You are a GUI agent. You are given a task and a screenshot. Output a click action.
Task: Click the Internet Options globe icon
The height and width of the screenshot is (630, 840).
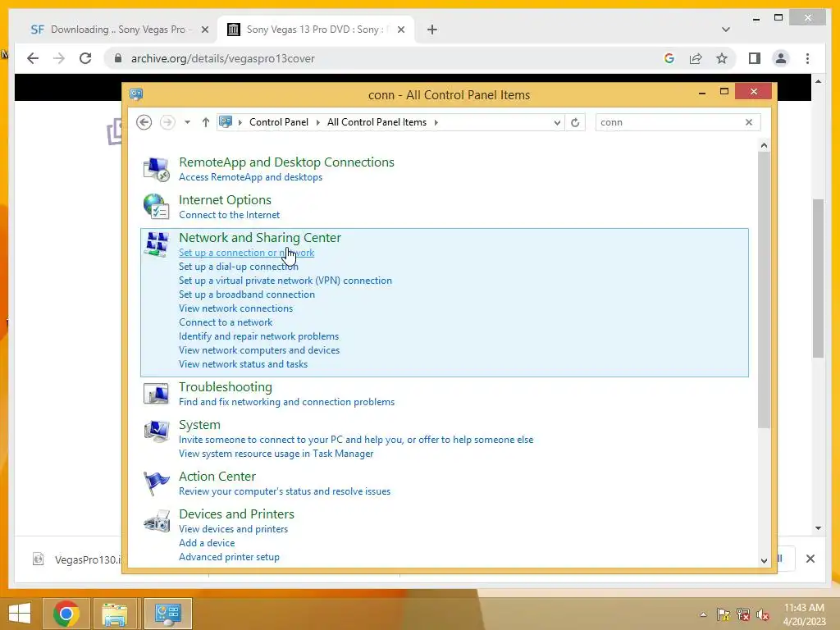click(x=157, y=206)
